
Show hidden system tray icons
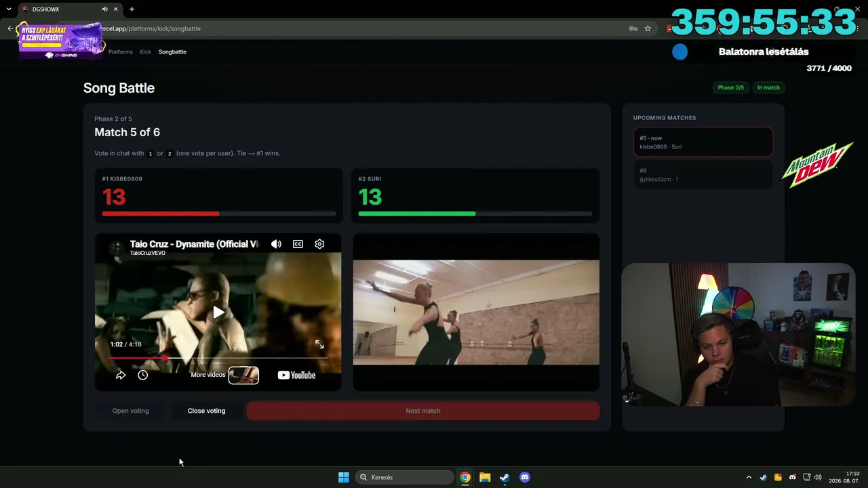pos(749,477)
